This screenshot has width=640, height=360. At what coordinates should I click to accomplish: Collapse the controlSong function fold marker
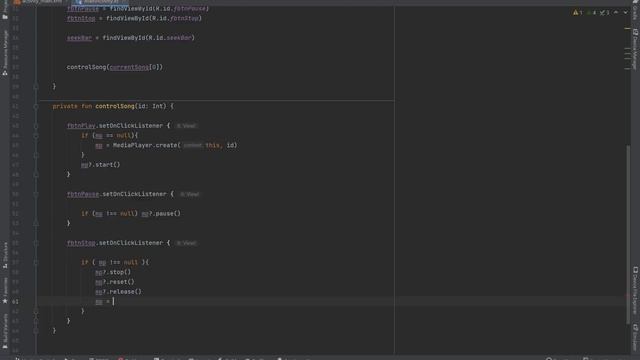tap(36, 106)
